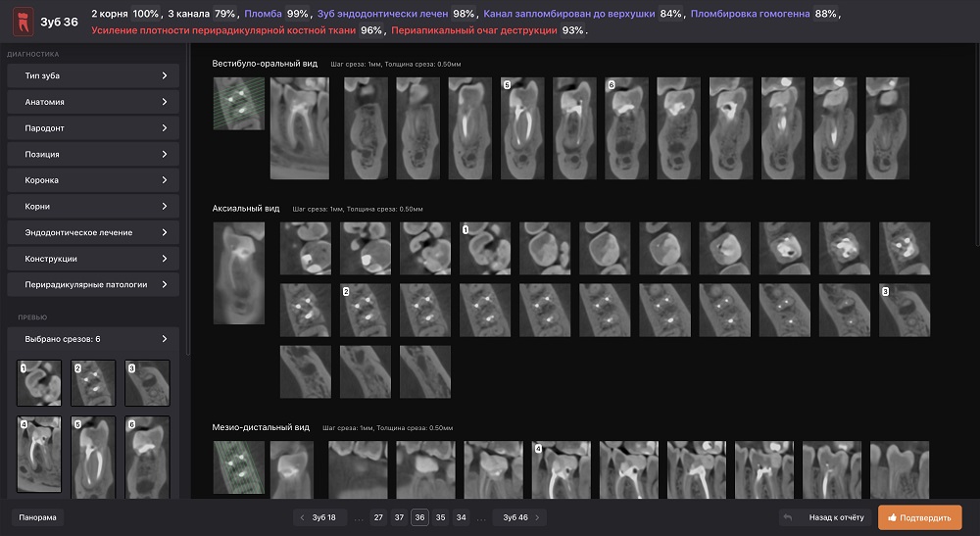Click the undo arrow icon near Назад к отчёту

click(788, 517)
